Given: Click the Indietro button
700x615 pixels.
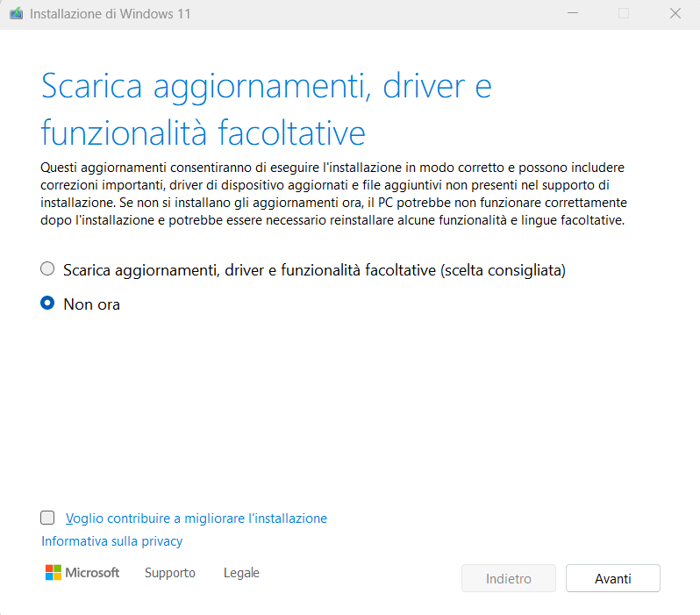Looking at the screenshot, I should click(x=509, y=578).
